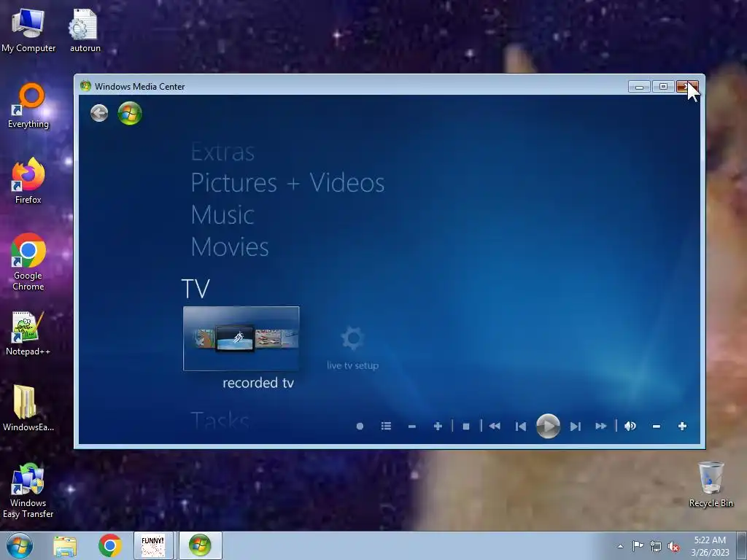The width and height of the screenshot is (747, 560).
Task: Select Extras in the menu
Action: point(222,152)
